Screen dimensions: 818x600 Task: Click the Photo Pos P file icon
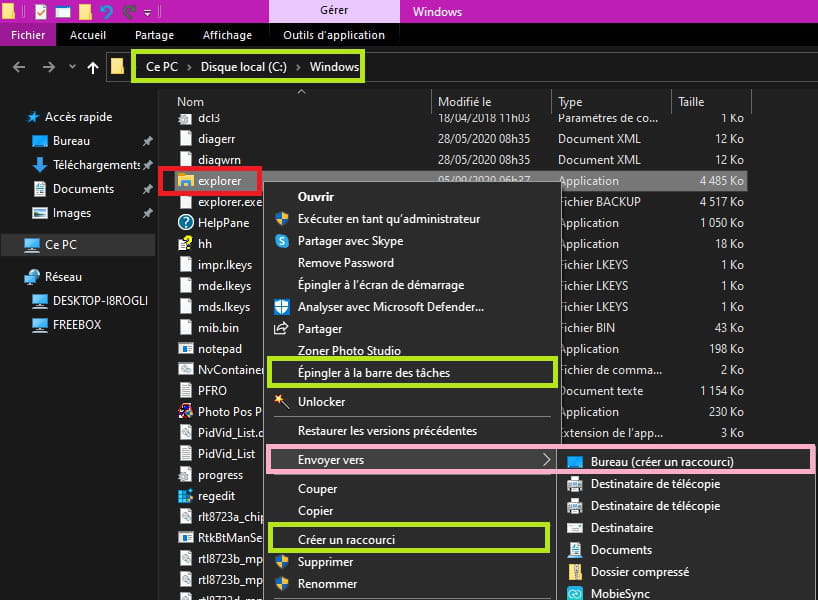point(185,412)
